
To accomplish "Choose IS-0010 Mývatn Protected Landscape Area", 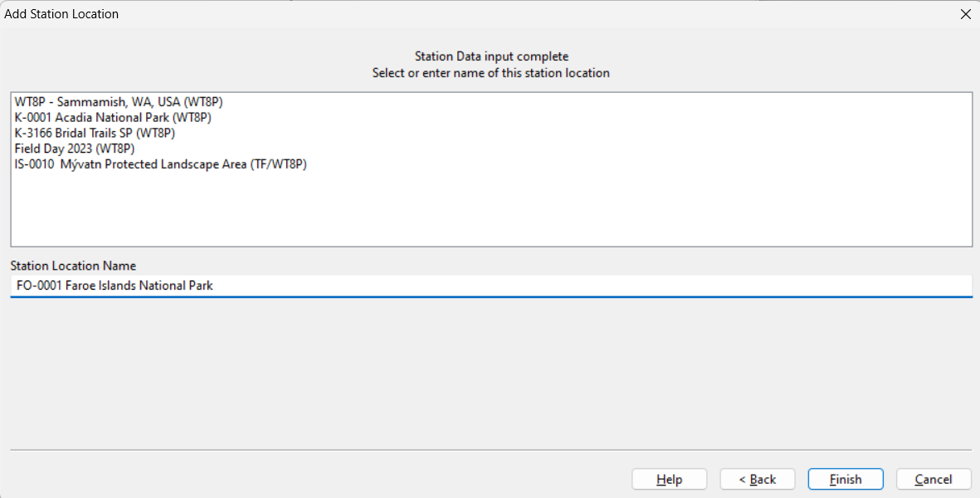I will (161, 164).
